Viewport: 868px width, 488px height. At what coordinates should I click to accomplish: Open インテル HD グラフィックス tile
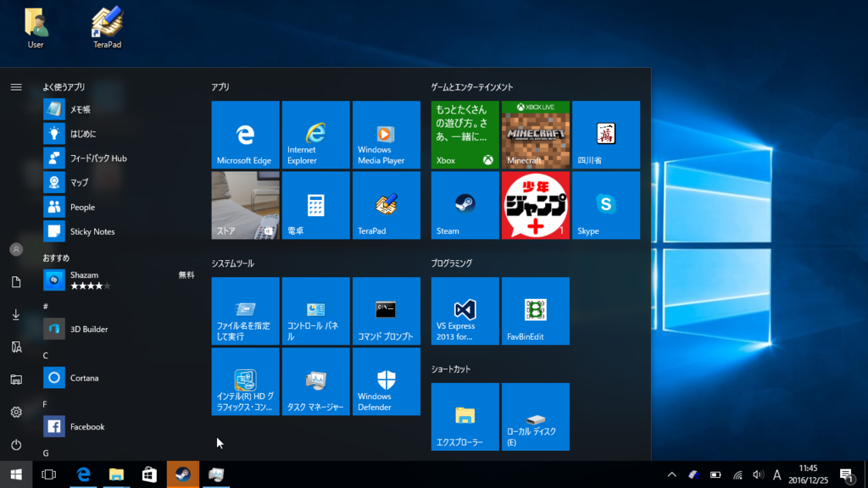pos(245,381)
